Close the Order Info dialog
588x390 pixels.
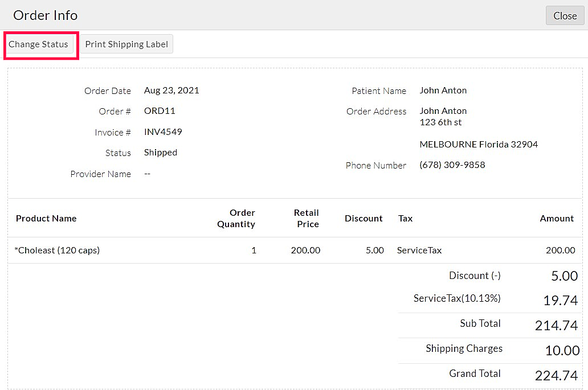click(565, 16)
